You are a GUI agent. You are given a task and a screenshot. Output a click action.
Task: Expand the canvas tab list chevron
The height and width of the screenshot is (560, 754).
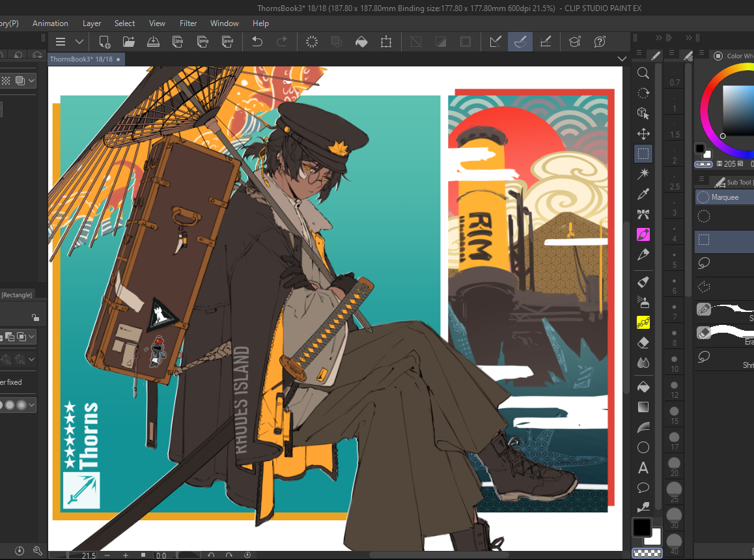pos(622,59)
